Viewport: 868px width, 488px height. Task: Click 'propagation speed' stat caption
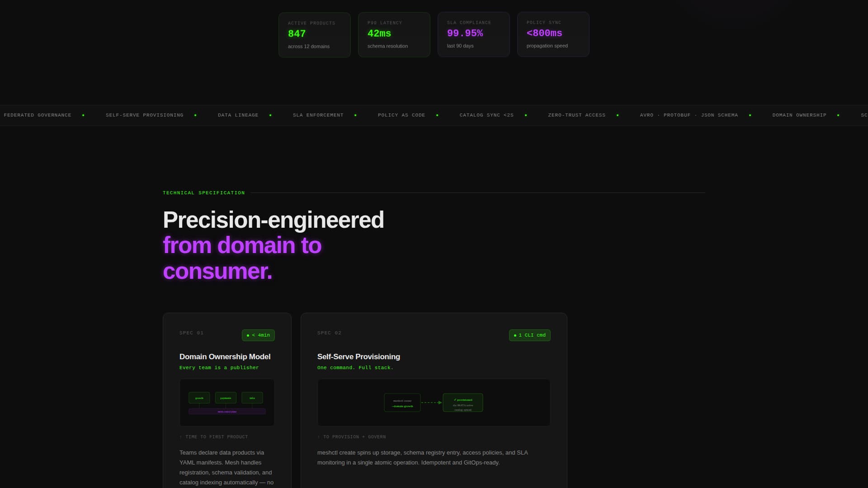click(x=547, y=46)
